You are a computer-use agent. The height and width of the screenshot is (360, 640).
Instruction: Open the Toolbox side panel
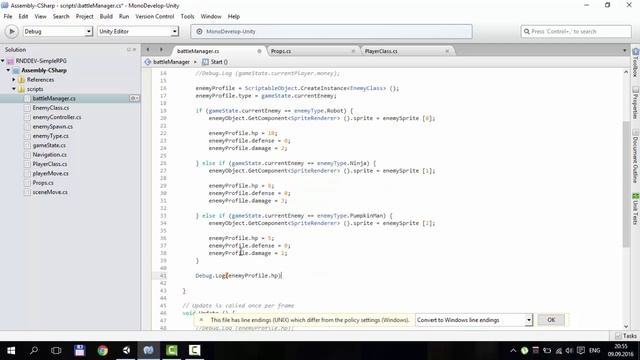point(636,62)
